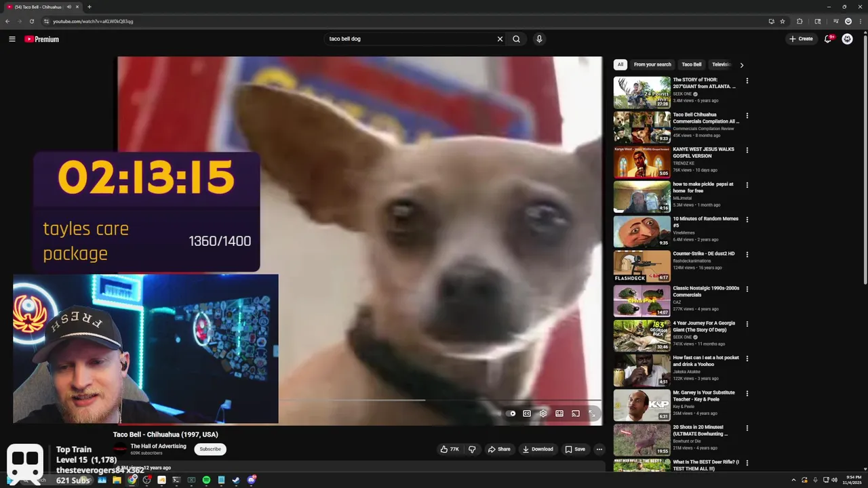Select the Taco Bell chip

(692, 65)
